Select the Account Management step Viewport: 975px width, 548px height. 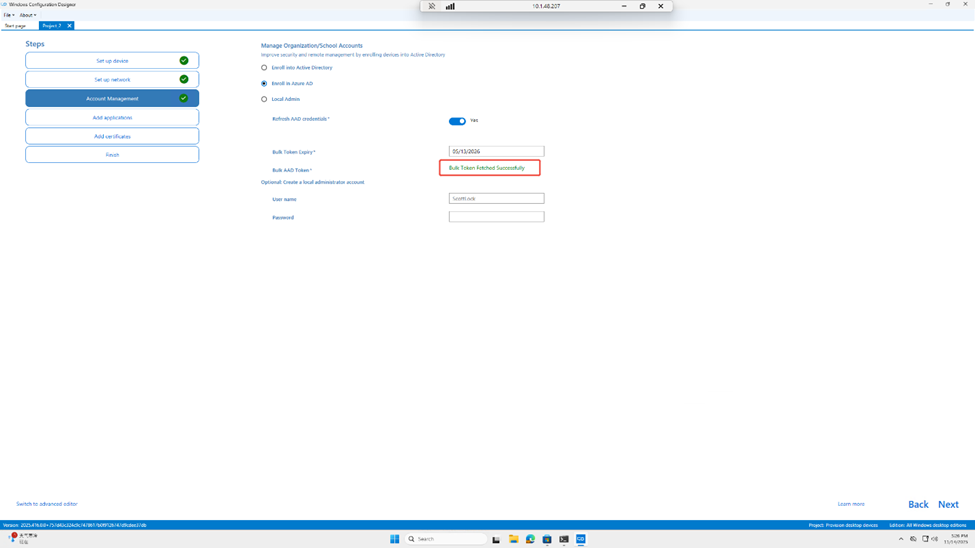point(112,98)
